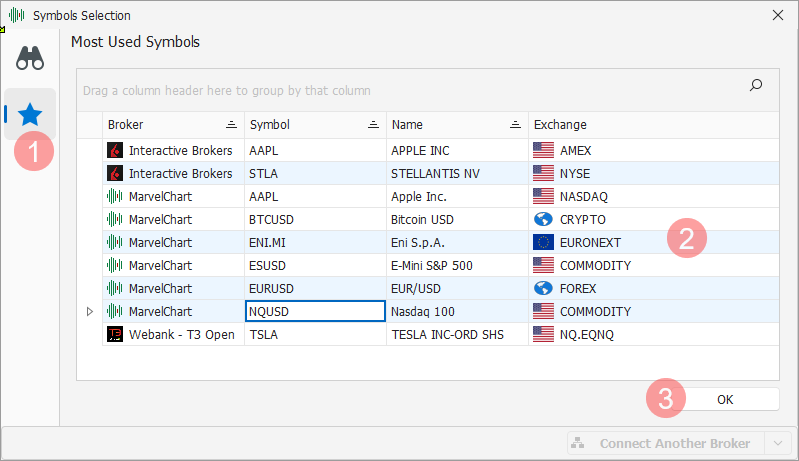
Task: Open the Symbol column filter button
Action: click(374, 125)
